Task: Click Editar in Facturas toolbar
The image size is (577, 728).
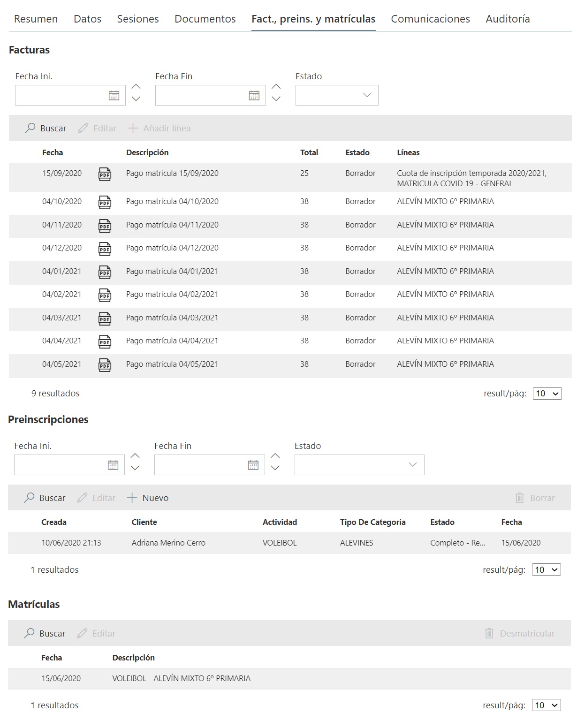Action: [x=97, y=129]
